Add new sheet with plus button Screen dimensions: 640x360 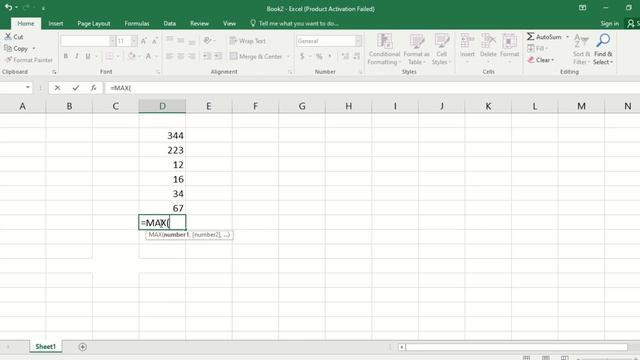[x=82, y=347]
